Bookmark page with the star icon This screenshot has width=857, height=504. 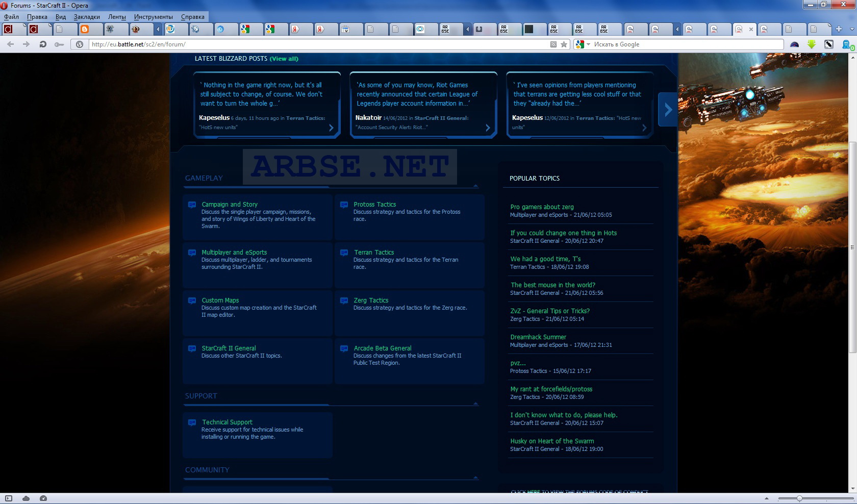(564, 44)
